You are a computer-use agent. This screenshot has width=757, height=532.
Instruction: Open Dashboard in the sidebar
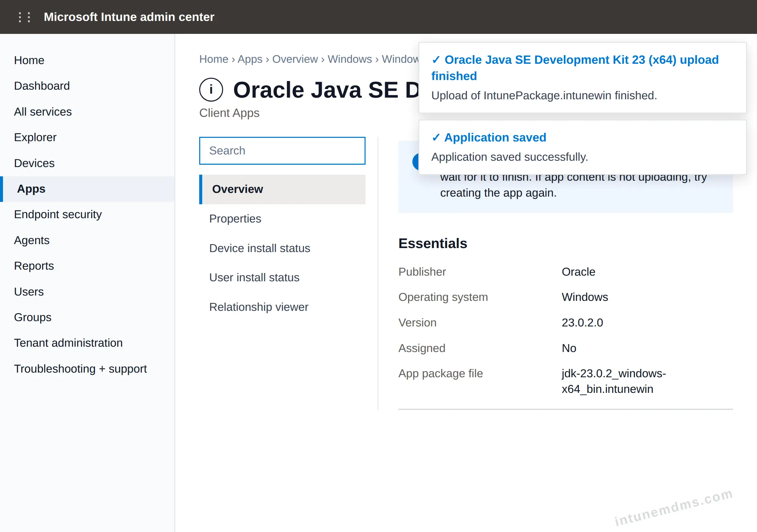(x=42, y=86)
